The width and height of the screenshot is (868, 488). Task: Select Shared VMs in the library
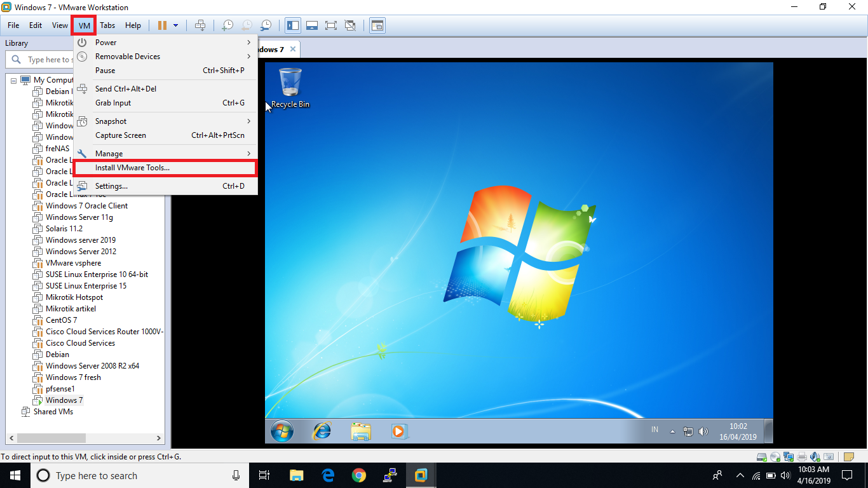53,412
